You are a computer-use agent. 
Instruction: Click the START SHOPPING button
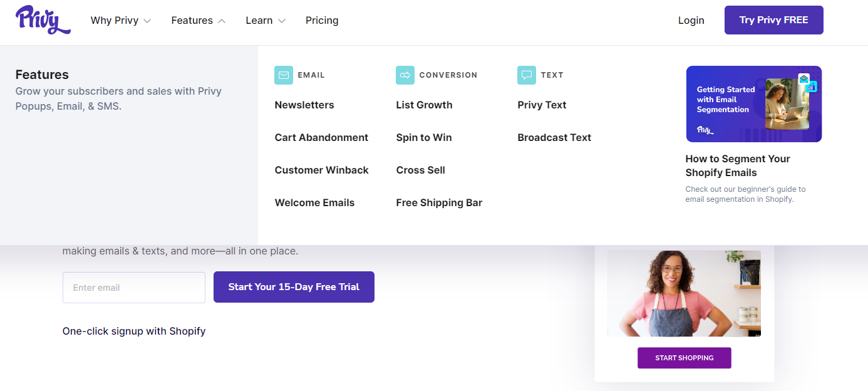coord(685,358)
